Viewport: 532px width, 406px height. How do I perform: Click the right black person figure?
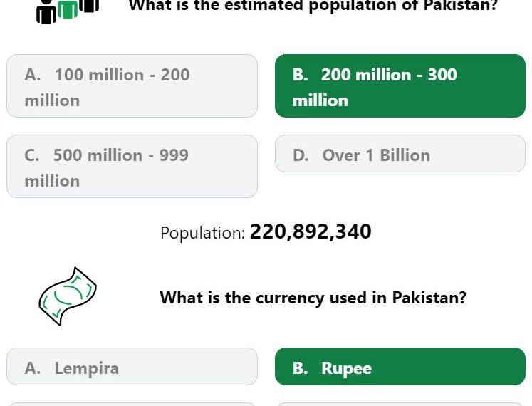tap(89, 6)
